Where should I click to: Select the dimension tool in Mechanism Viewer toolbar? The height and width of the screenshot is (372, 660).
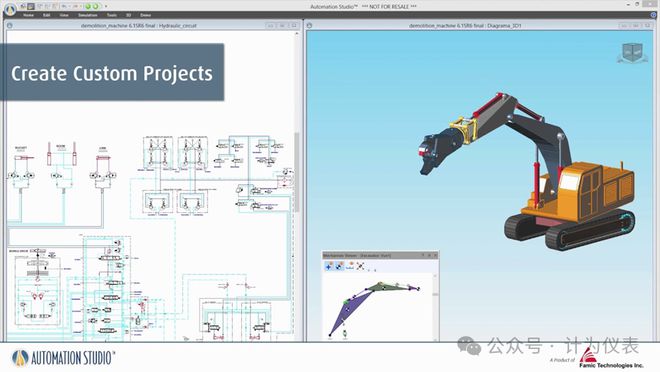tap(350, 266)
